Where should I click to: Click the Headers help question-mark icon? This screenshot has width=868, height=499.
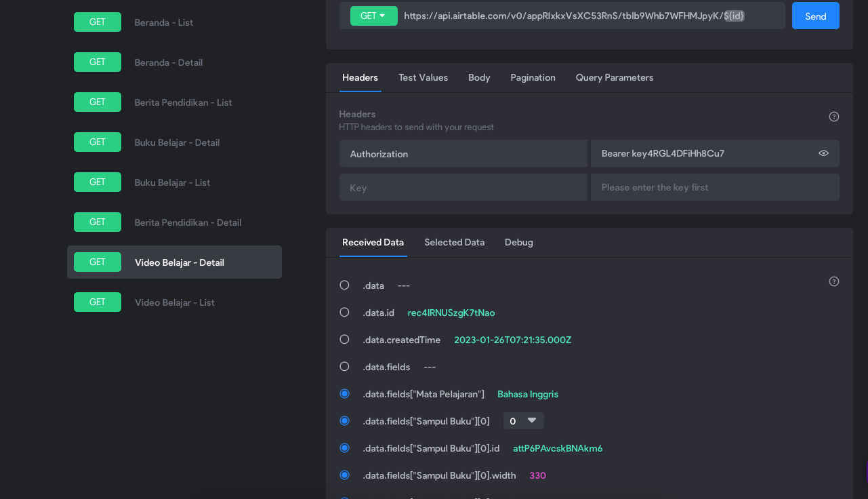834,117
